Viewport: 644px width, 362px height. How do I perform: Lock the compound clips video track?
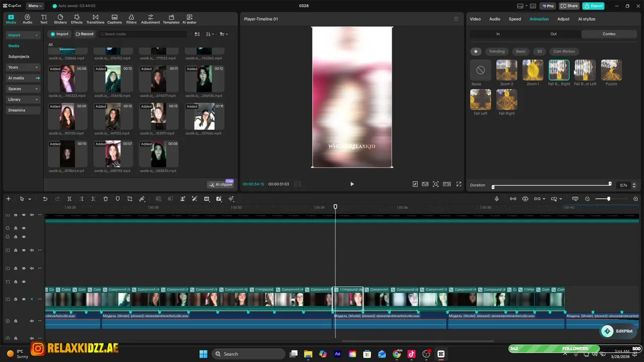16,300
